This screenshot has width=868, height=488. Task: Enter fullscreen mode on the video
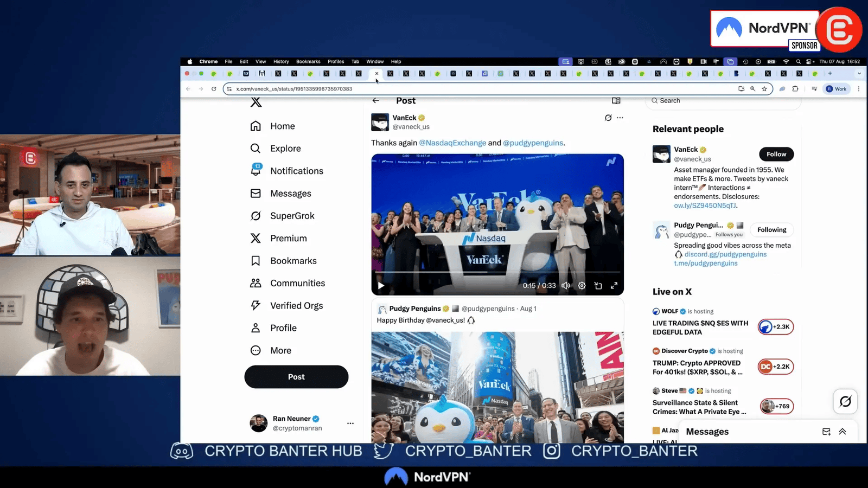[614, 286]
